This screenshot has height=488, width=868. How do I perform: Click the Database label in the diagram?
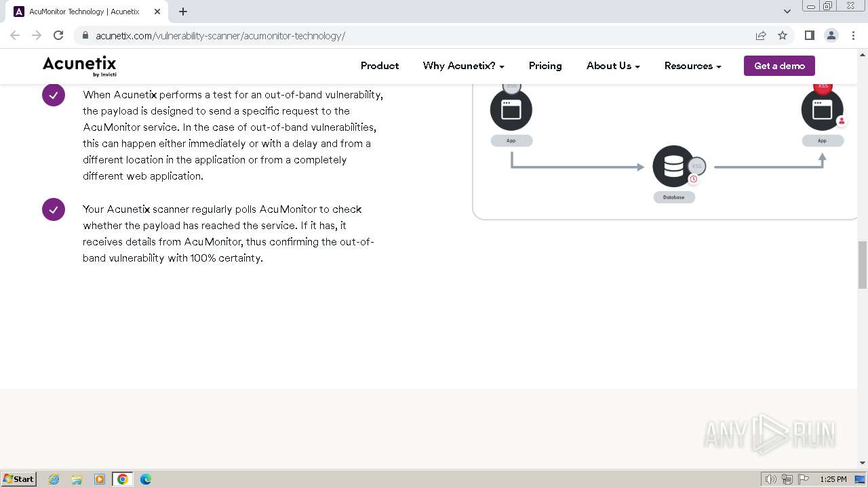tap(674, 197)
